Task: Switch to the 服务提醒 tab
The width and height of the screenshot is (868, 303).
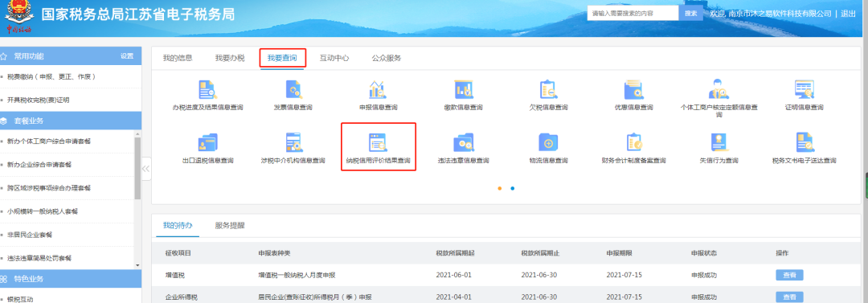Action: tap(230, 226)
